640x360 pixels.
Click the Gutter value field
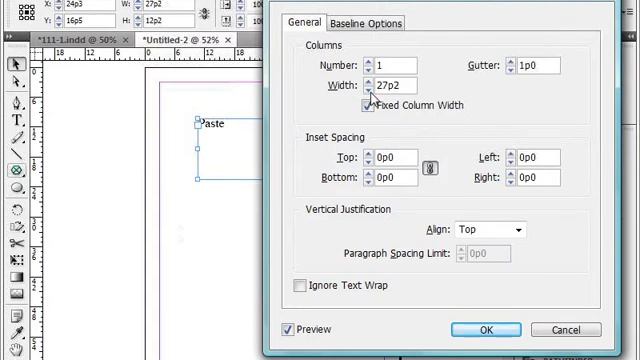click(538, 66)
